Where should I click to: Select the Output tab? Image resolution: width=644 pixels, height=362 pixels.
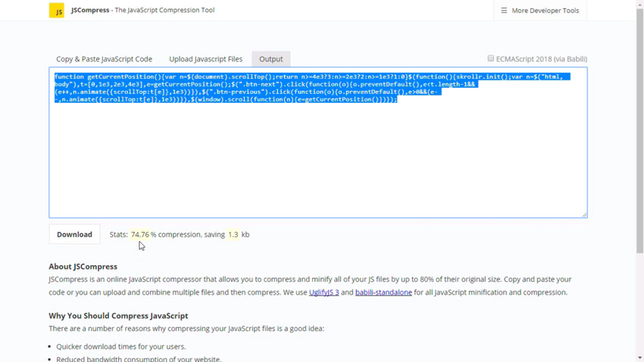pos(270,59)
